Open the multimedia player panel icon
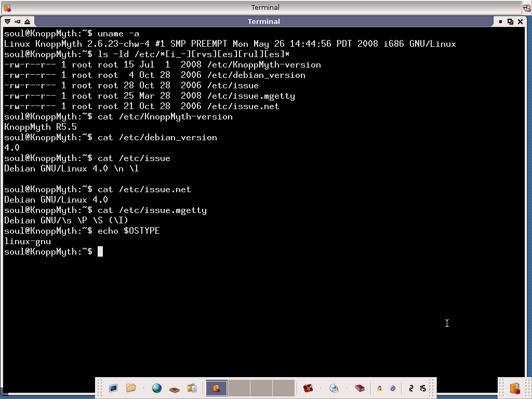Viewport: 532px width, 399px height. [192, 388]
